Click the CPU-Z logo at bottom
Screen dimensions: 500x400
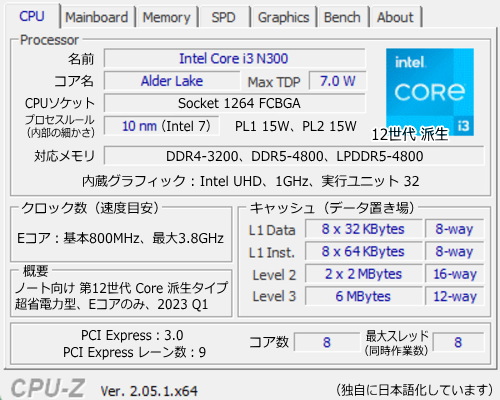coord(48,388)
